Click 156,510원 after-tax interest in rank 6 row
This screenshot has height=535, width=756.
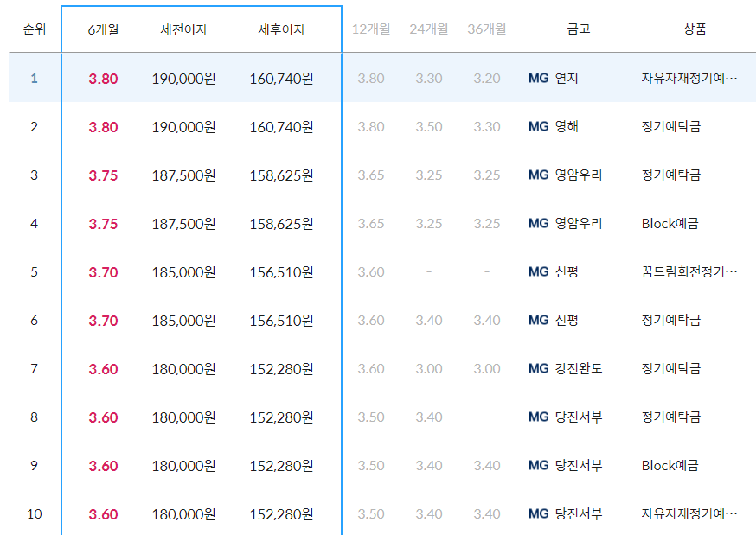[x=282, y=321]
